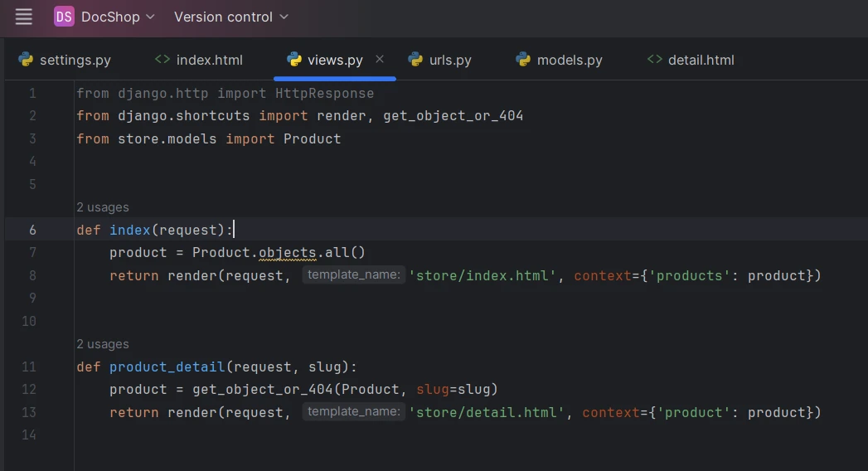The image size is (868, 471).
Task: Expand the DocShop project dropdown
Action: click(x=117, y=17)
